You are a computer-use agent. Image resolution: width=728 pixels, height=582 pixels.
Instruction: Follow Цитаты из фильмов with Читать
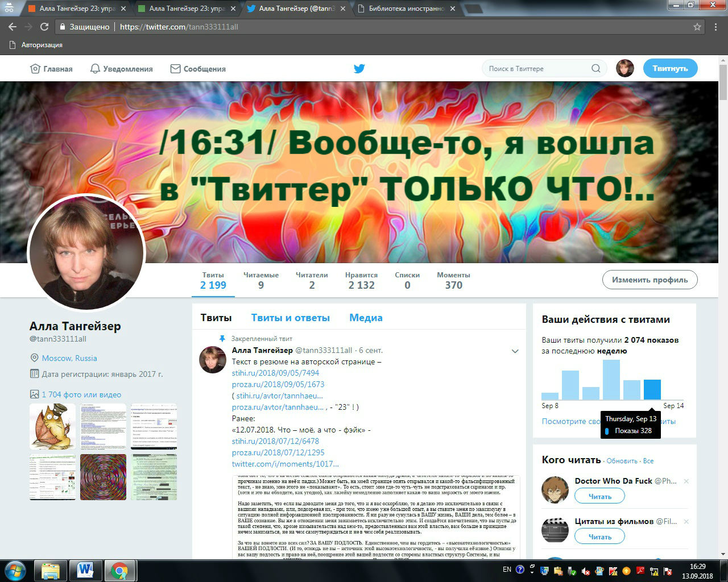[599, 537]
